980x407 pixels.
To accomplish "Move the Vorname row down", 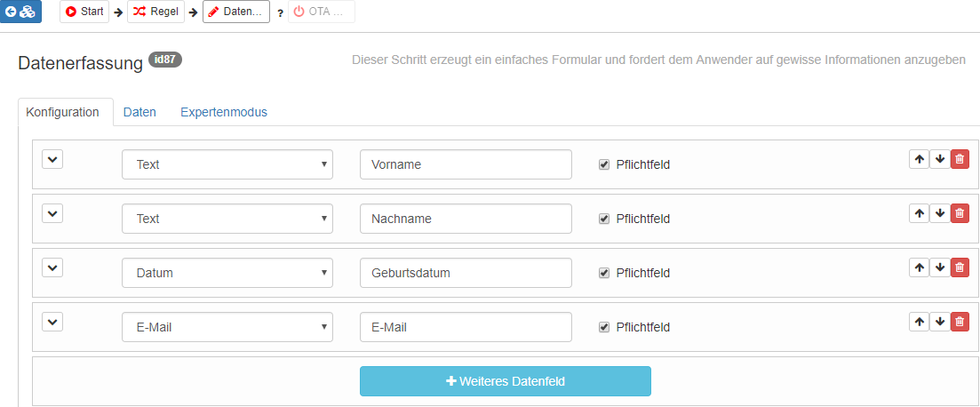I will pos(939,159).
